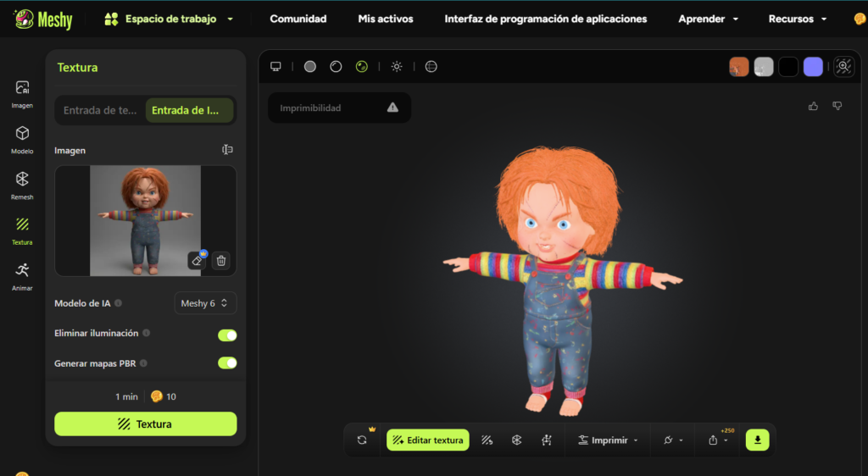Give a thumbs down to the model
The height and width of the screenshot is (476, 868).
pos(837,106)
